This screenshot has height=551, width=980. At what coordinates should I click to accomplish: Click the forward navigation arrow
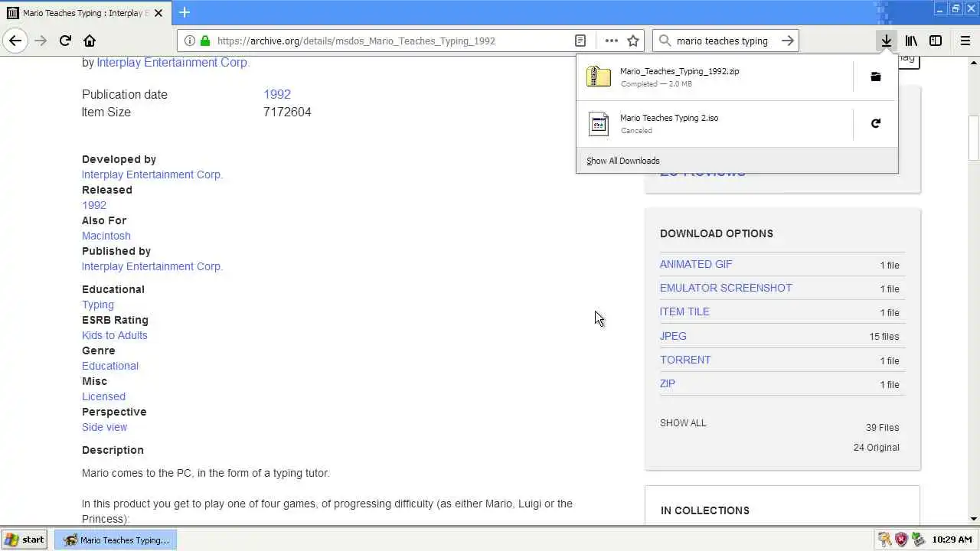coord(41,41)
